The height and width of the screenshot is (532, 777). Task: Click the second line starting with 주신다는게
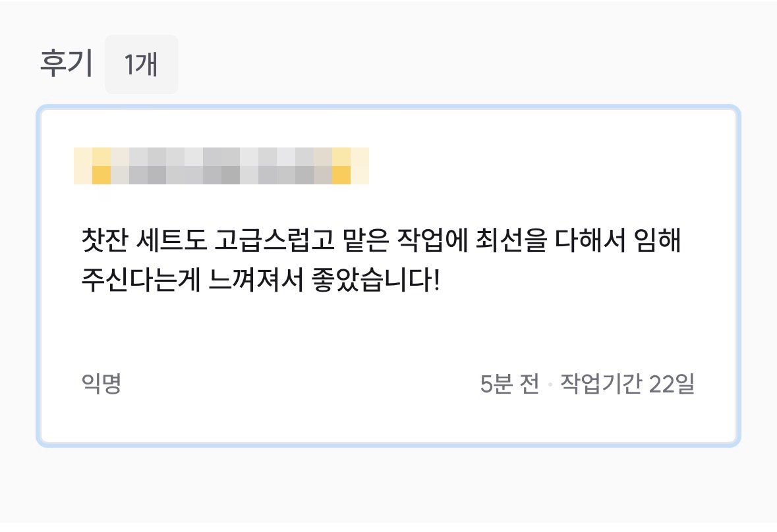[260, 282]
